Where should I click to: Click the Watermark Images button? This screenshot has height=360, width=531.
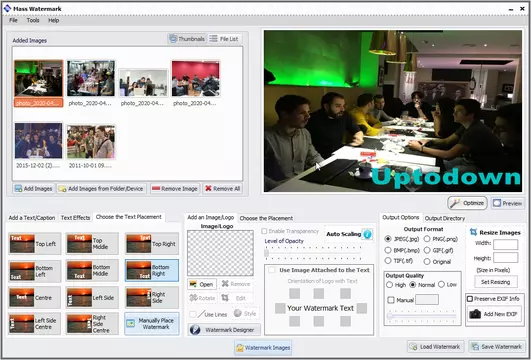coord(263,347)
